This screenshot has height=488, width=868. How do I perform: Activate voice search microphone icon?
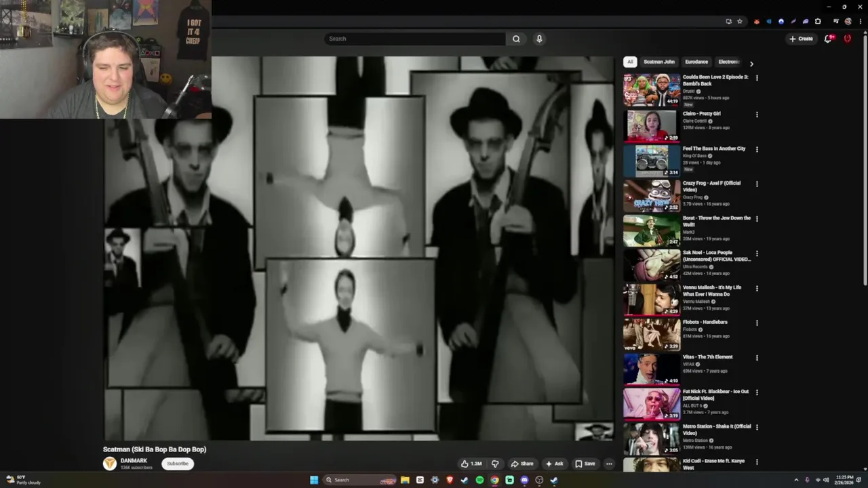539,39
